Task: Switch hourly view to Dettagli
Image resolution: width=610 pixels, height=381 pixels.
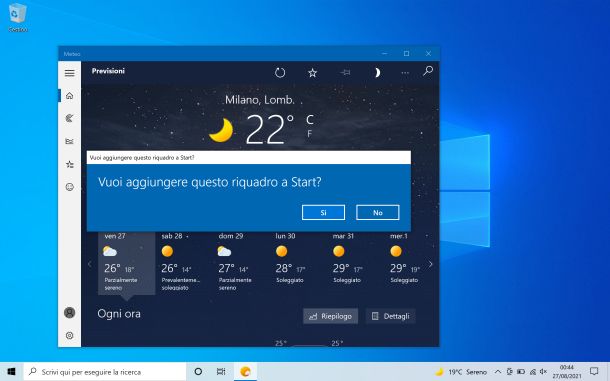Action: [391, 316]
